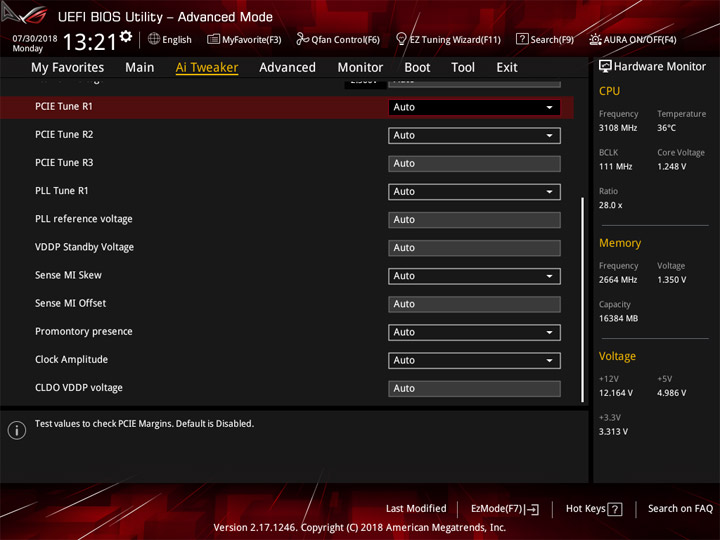Viewport: 720px width, 540px height.
Task: Click the BCLK value 111 MHz
Action: [x=615, y=167]
